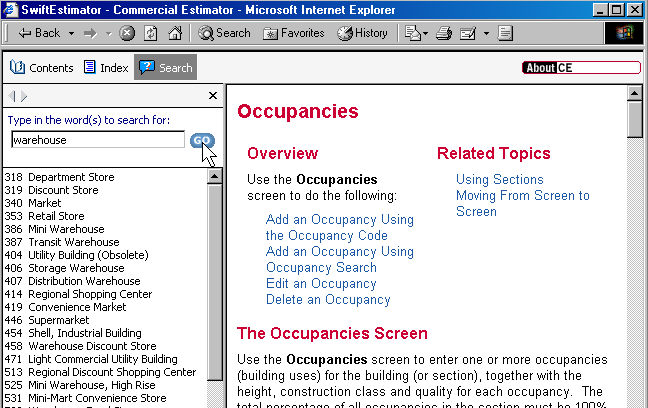This screenshot has width=648, height=408.
Task: Select the Search help tab
Action: pos(165,67)
